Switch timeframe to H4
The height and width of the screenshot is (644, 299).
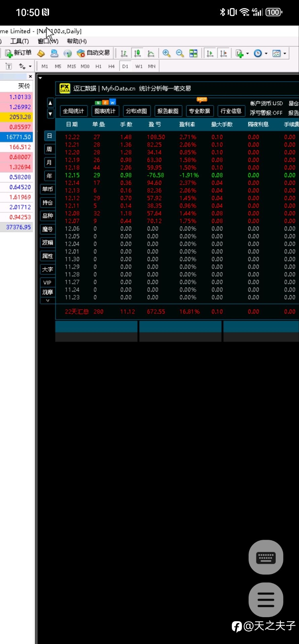pos(111,66)
